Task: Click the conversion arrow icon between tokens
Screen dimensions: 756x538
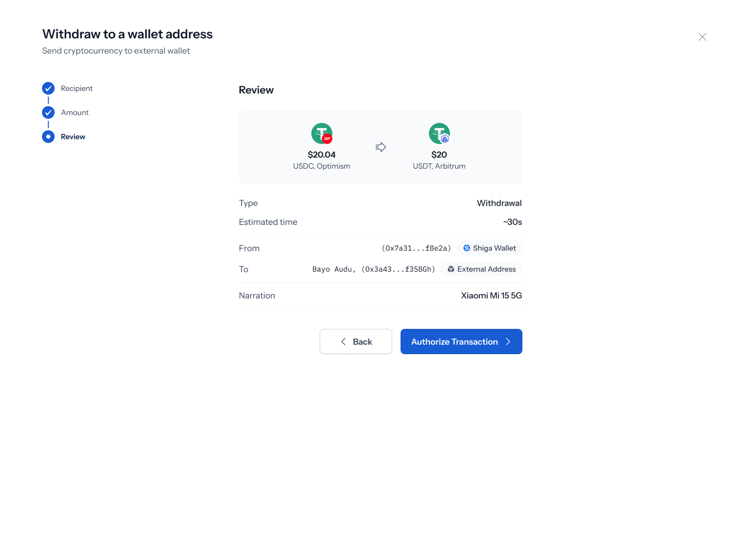Action: pyautogui.click(x=381, y=147)
